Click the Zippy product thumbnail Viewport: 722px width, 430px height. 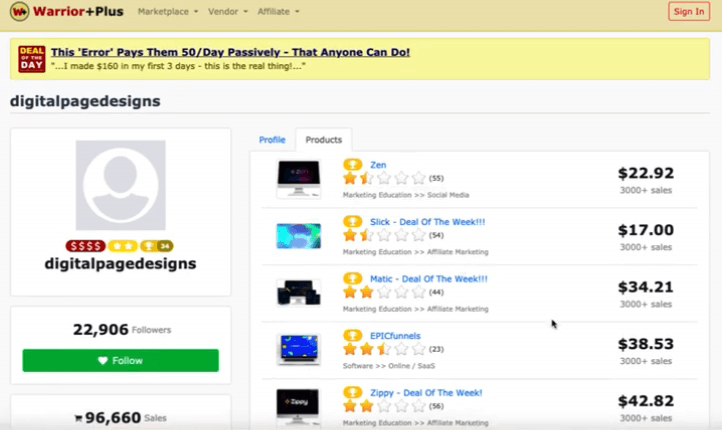click(297, 407)
